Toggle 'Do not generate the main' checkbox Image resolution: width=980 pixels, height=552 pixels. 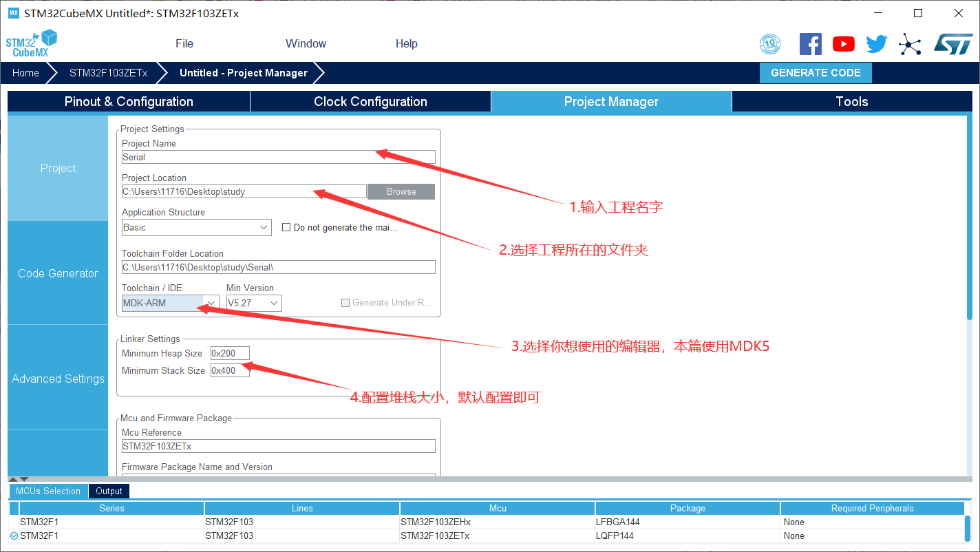286,227
